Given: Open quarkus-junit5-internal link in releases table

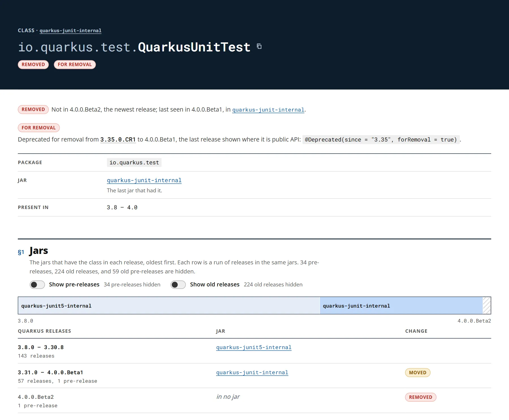Looking at the screenshot, I should pyautogui.click(x=254, y=347).
